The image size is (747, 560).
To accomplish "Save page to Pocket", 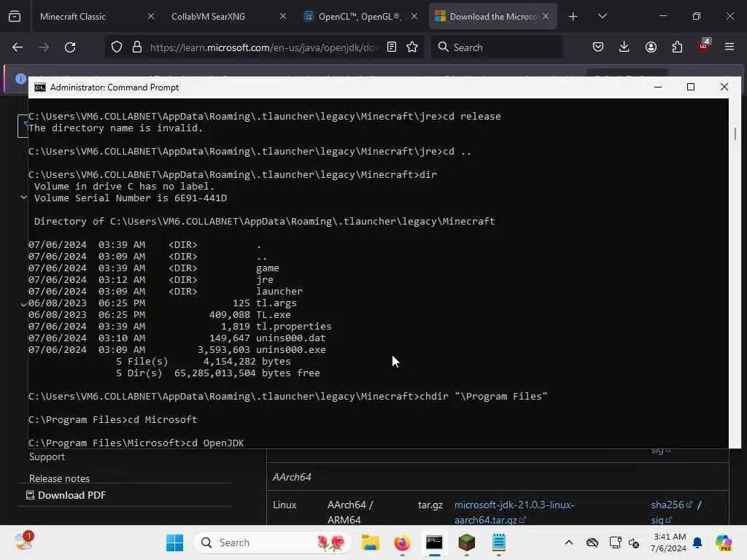I will point(598,47).
